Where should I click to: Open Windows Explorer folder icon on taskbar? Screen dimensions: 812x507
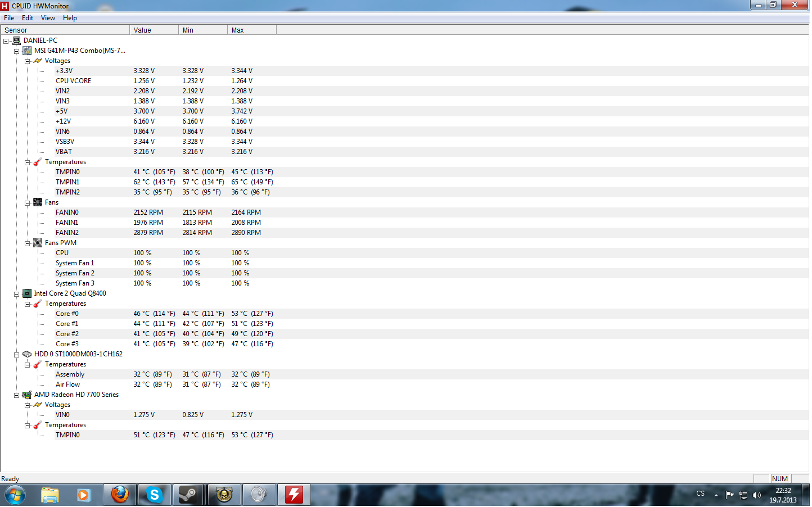50,495
